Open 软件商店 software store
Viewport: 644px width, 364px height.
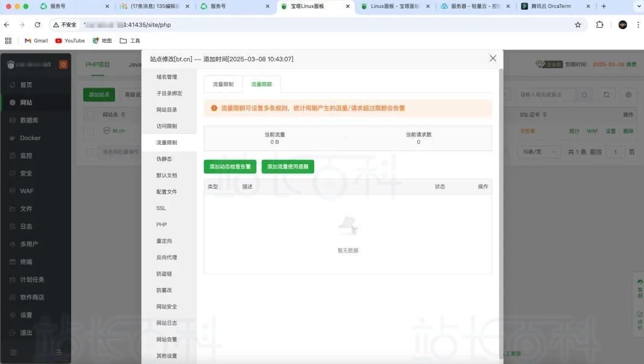pos(32,297)
